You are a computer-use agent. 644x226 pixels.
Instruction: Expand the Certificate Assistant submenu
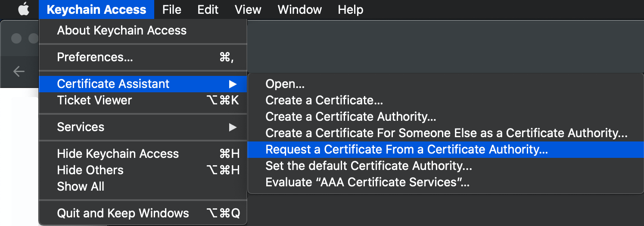[x=143, y=84]
